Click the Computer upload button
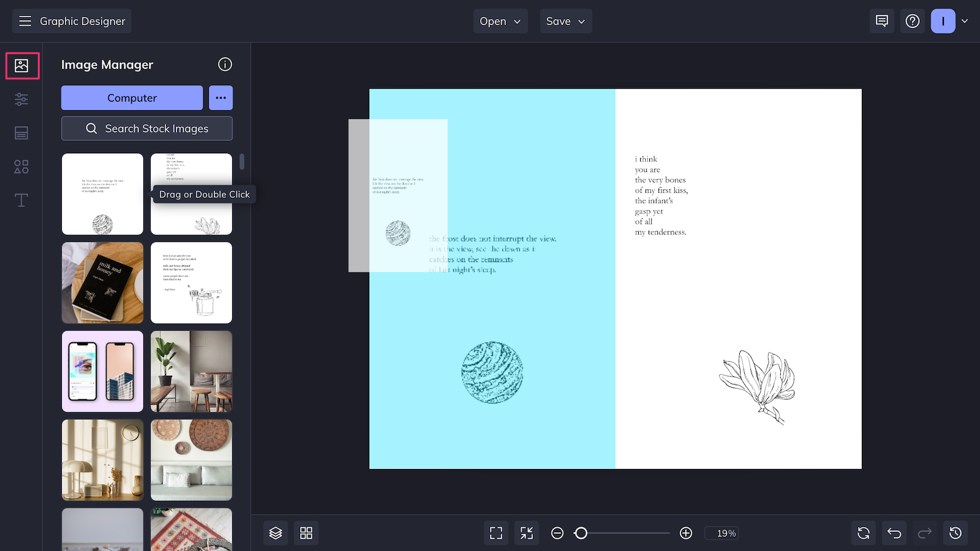The image size is (980, 551). [132, 97]
